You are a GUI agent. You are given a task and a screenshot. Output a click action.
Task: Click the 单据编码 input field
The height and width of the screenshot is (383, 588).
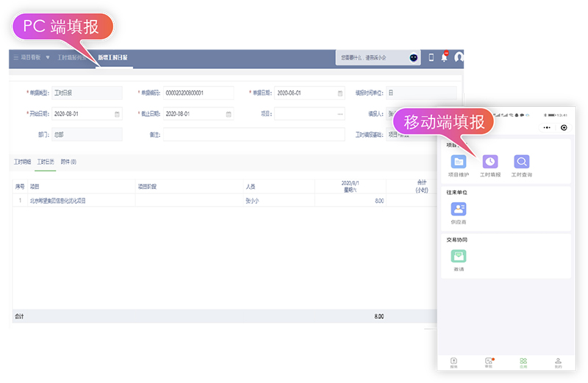(x=198, y=93)
